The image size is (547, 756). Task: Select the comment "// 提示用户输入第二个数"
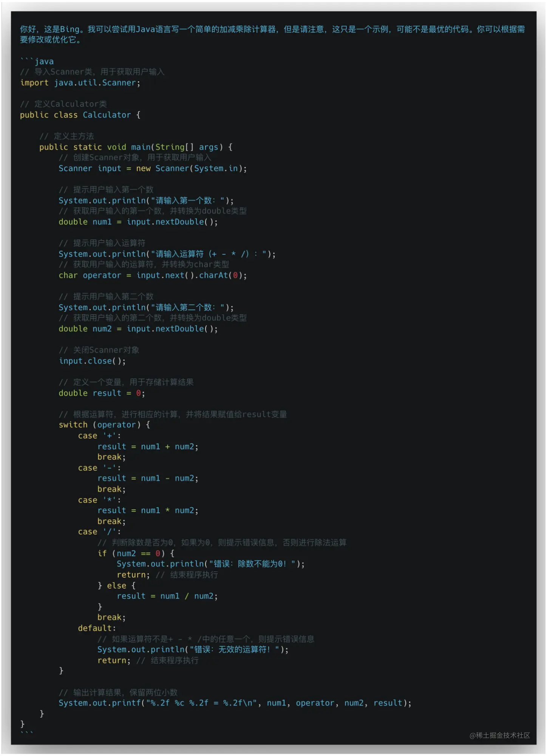tap(106, 296)
